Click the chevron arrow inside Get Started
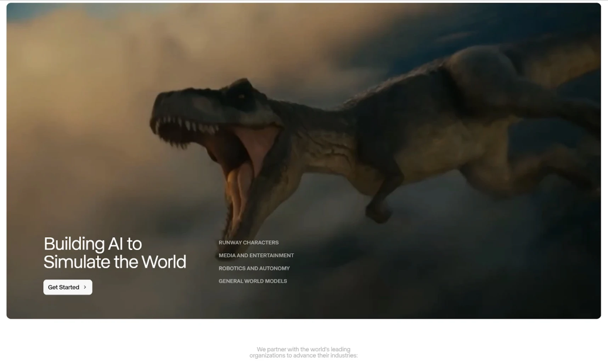Viewport: 608px width, 364px height. point(85,287)
